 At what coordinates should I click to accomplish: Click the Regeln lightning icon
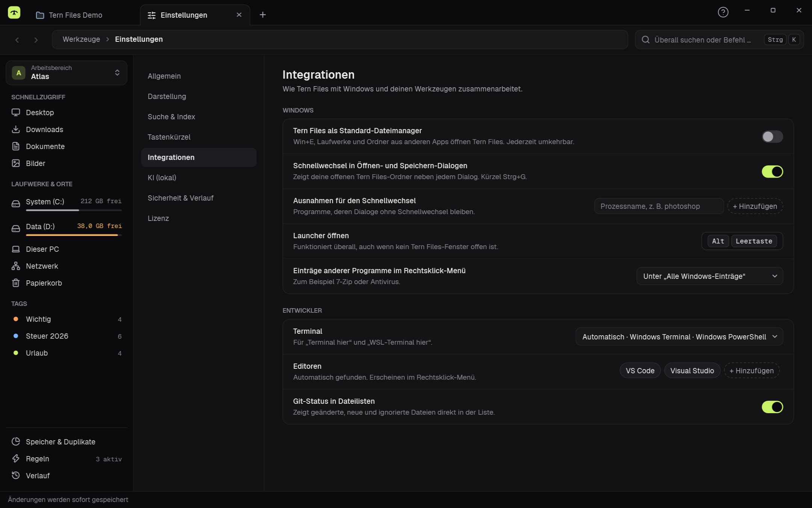(x=16, y=458)
